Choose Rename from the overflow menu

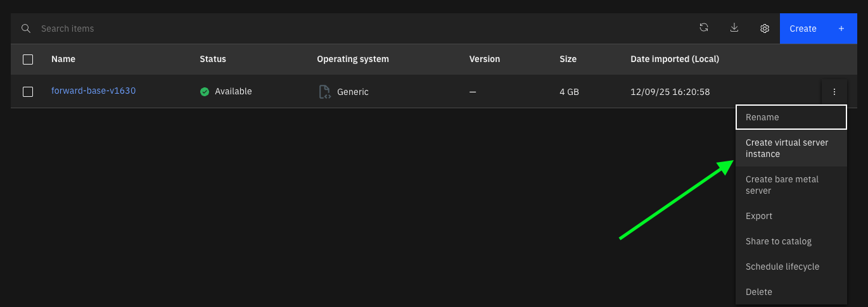point(791,117)
